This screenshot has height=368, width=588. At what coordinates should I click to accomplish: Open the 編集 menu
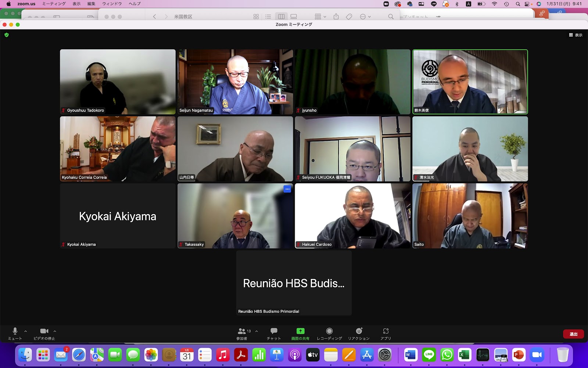[91, 4]
